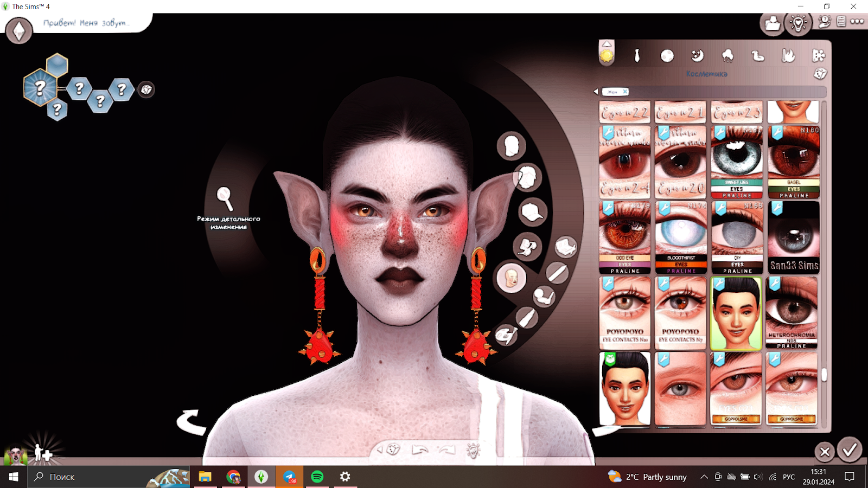
Task: Switch to hot weather outfit tab
Action: pyautogui.click(x=788, y=55)
